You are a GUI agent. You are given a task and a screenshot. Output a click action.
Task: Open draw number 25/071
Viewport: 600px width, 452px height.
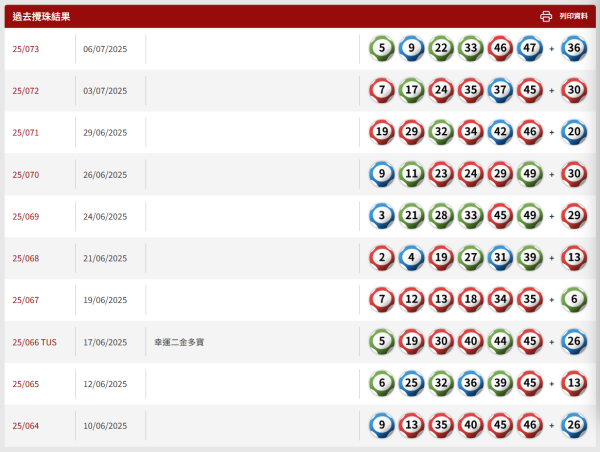point(26,133)
